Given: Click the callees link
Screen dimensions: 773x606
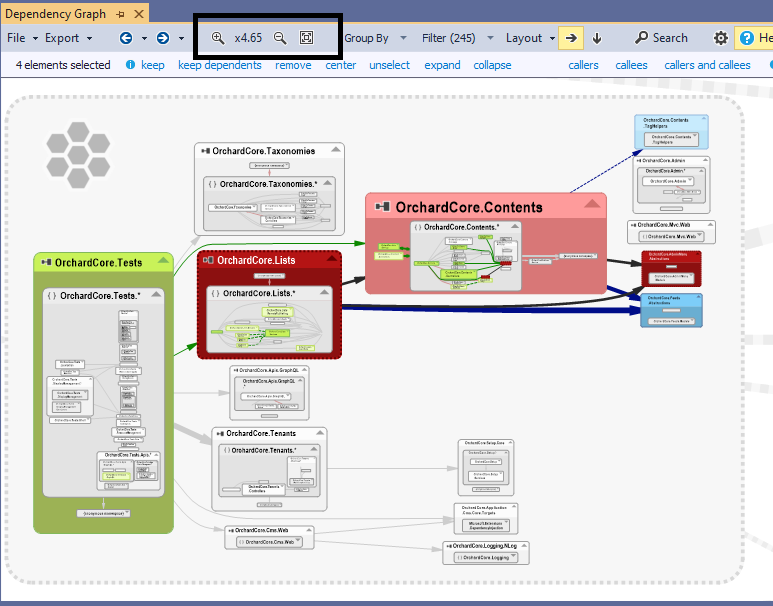Looking at the screenshot, I should click(x=631, y=65).
